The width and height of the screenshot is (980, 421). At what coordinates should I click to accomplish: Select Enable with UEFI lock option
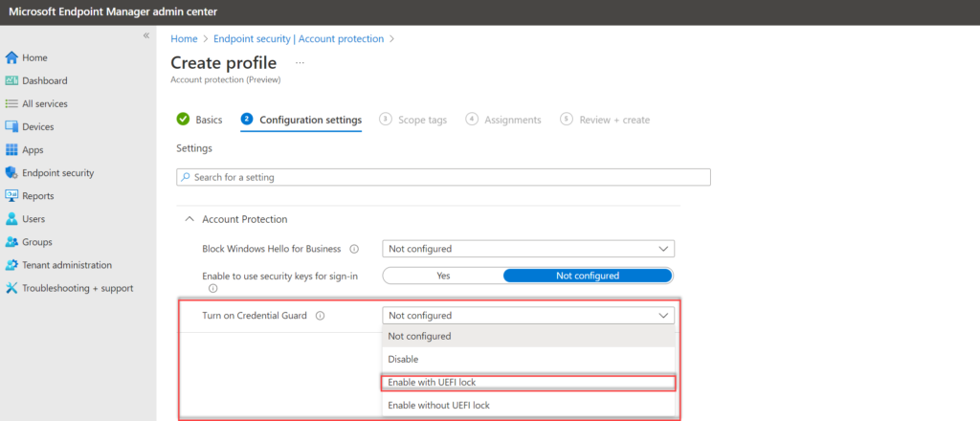tap(528, 383)
